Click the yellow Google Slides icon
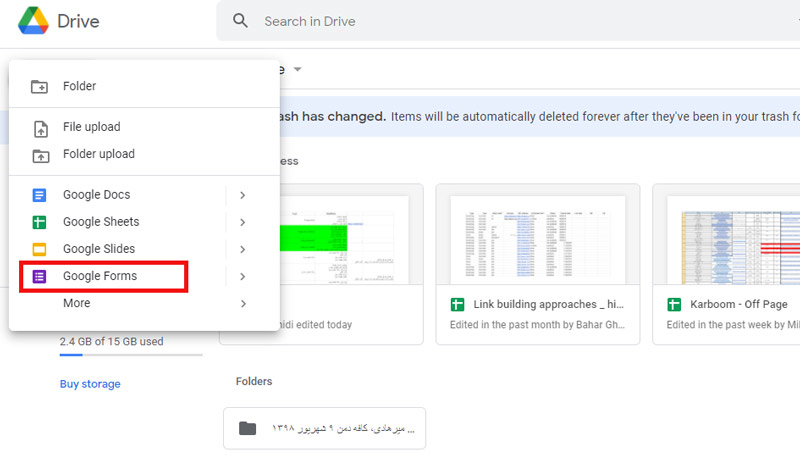This screenshot has width=800, height=455. pos(40,249)
